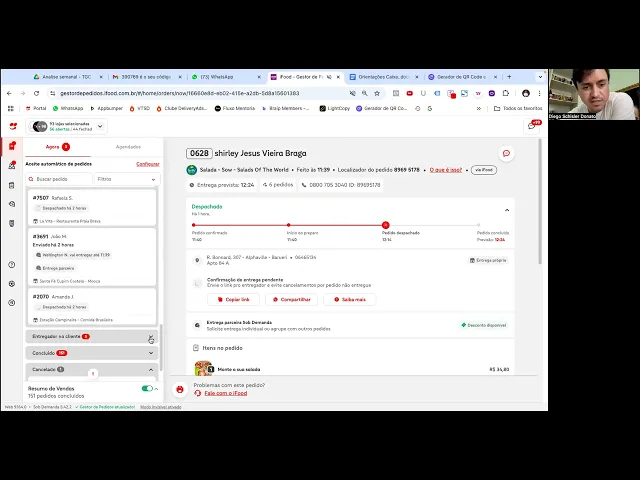Switch to the Gmail código browser tab
Screen dimensions: 640x480
[147, 77]
